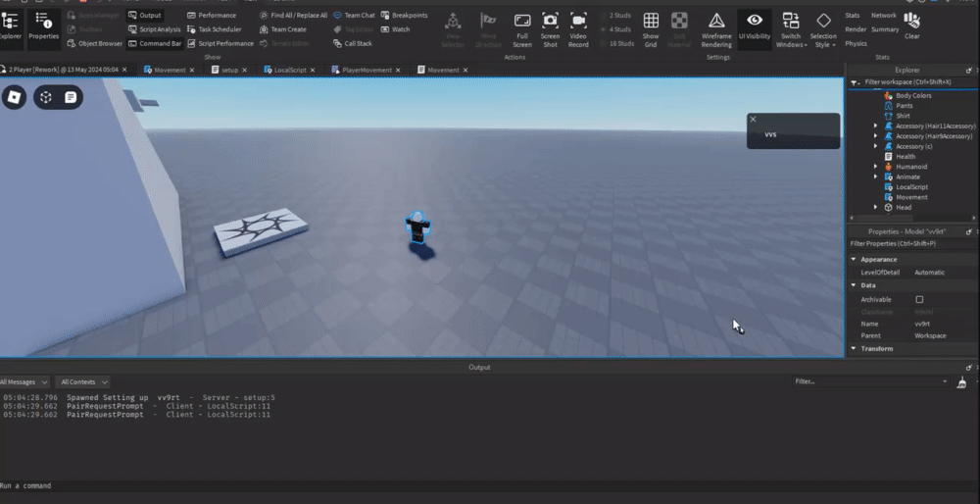Image resolution: width=980 pixels, height=504 pixels.
Task: Toggle the Archivable checkbox
Action: pos(919,299)
